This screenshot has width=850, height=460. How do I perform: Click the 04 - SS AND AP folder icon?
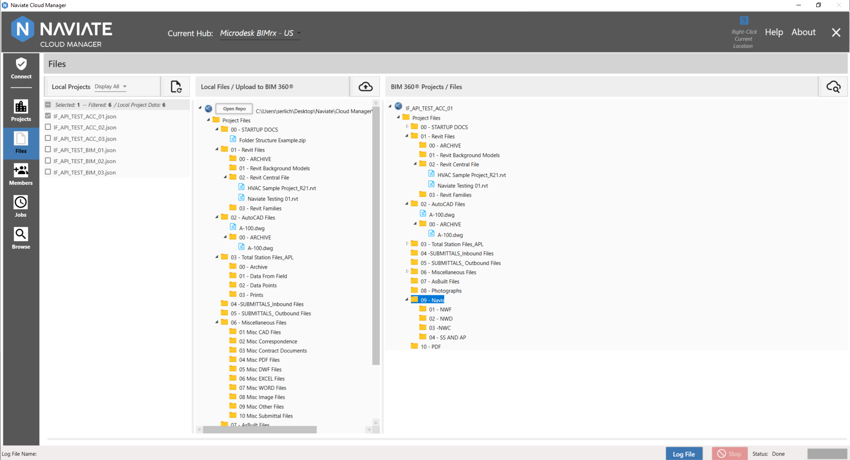coord(423,336)
